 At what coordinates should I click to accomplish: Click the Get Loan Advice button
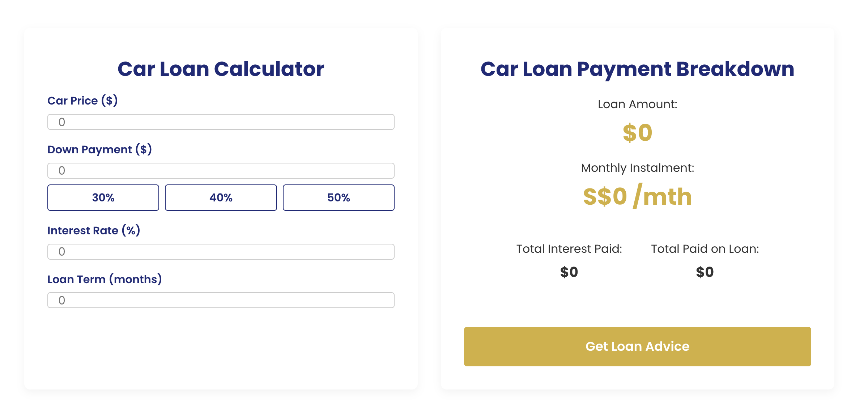(x=637, y=346)
